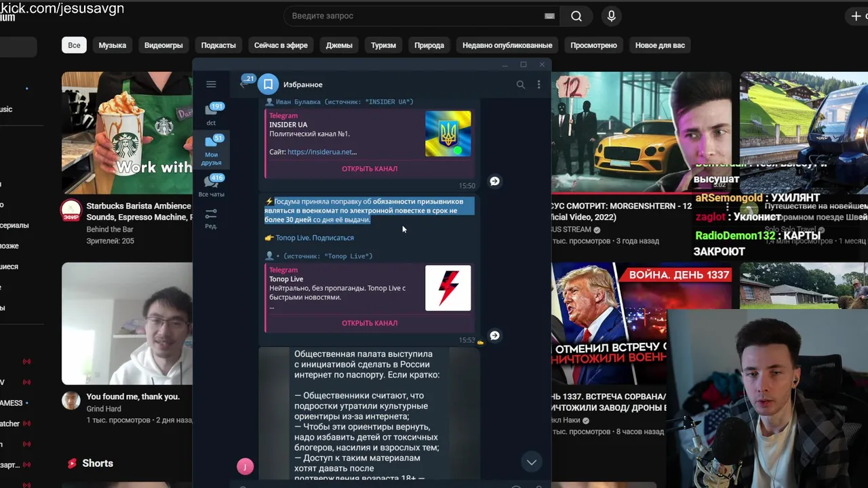Click Топор Live. Подписаться link
This screenshot has width=868, height=488.
click(x=315, y=238)
